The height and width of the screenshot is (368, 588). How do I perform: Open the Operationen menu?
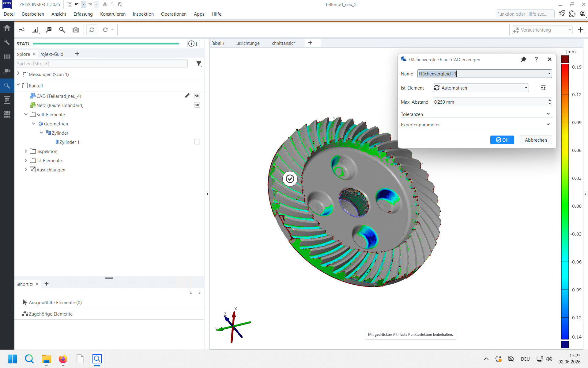[174, 14]
